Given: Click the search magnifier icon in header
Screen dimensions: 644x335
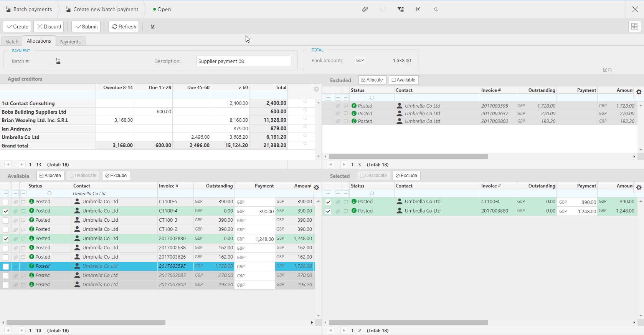Looking at the screenshot, I should point(436,9).
